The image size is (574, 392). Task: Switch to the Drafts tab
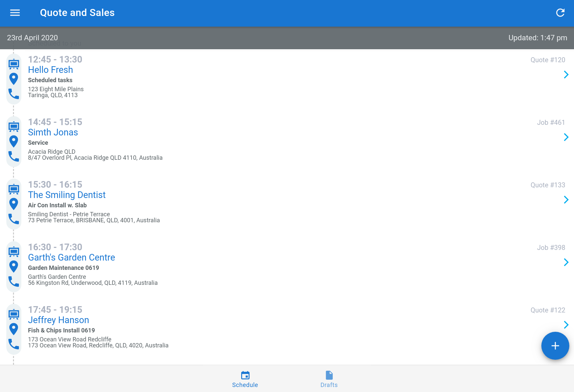tap(329, 379)
